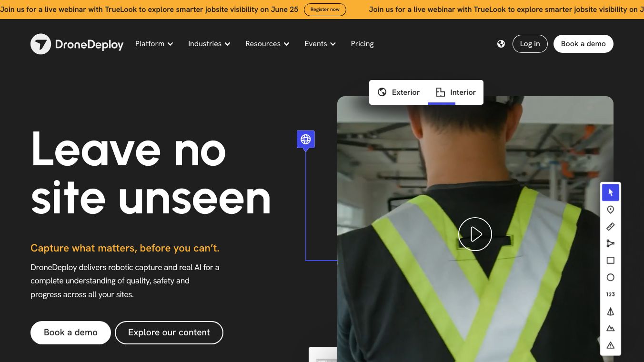Play the hero video
This screenshot has height=362, width=644.
pyautogui.click(x=475, y=234)
